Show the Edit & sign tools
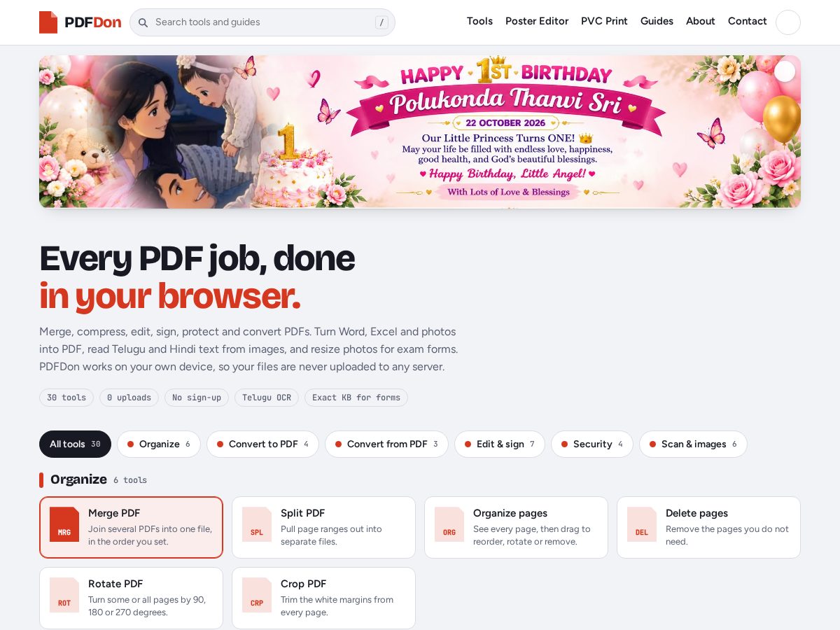This screenshot has width=840, height=630. 500,444
